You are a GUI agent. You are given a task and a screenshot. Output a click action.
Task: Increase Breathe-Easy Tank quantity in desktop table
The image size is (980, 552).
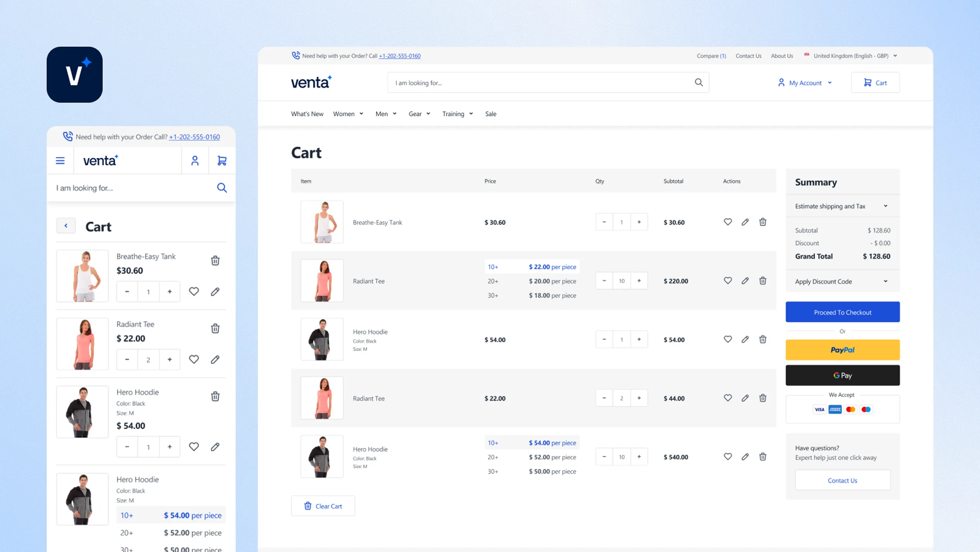click(x=639, y=222)
